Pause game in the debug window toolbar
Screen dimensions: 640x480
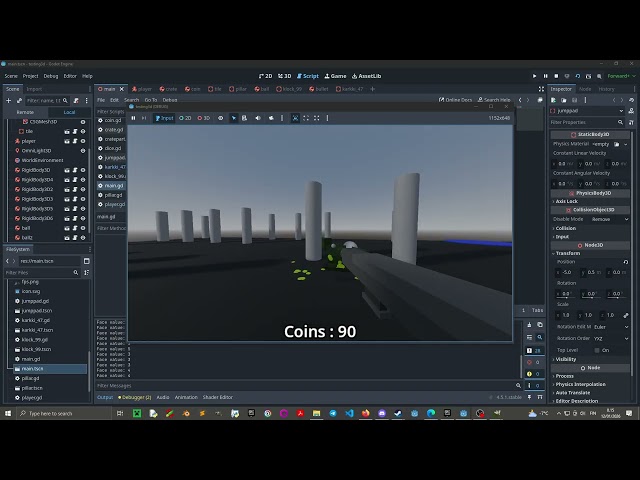pos(133,118)
